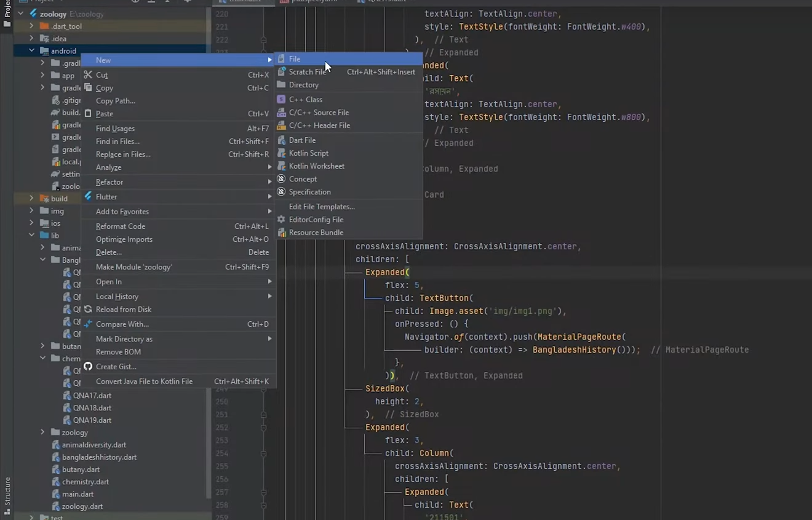812x520 pixels.
Task: Click the Resource Bundle icon
Action: (282, 233)
